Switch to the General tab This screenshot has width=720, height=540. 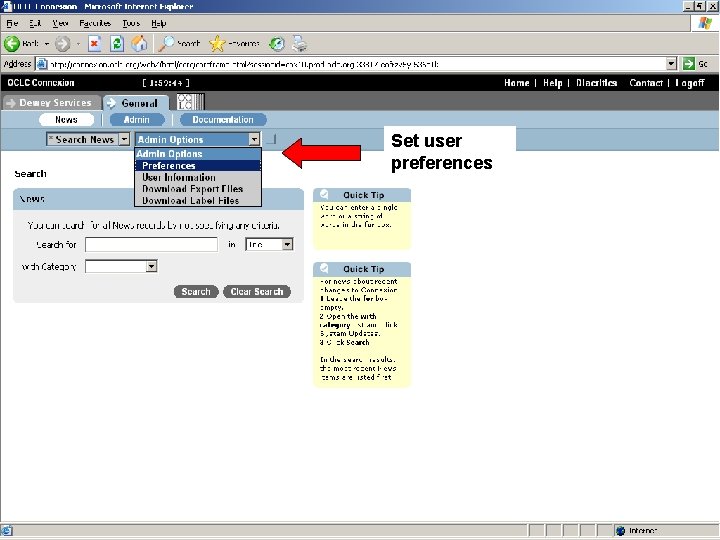coord(135,103)
